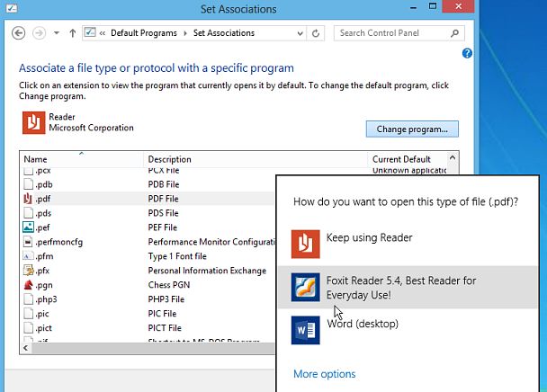Viewport: 547px width, 392px height.
Task: Click the Back navigation arrow
Action: [x=19, y=33]
